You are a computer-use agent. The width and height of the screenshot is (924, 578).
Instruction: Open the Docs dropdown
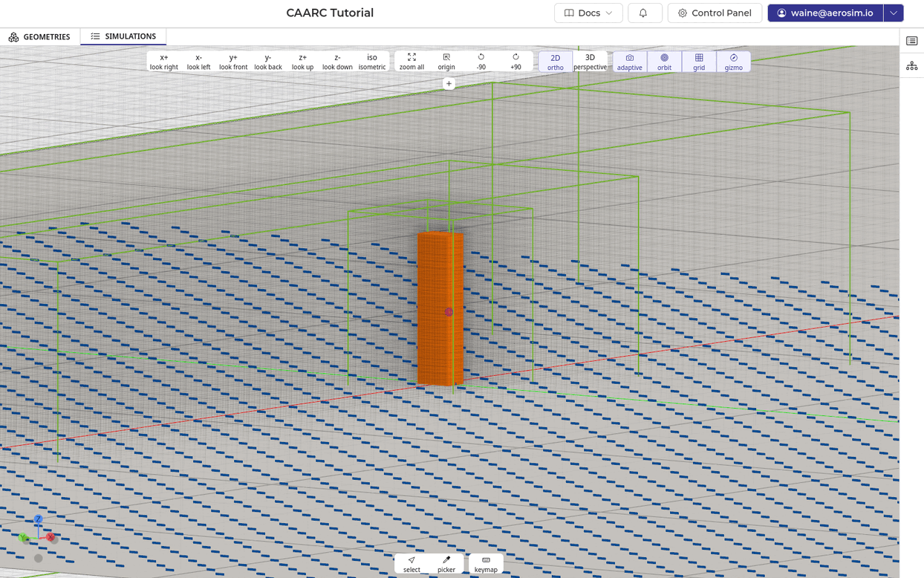click(588, 13)
